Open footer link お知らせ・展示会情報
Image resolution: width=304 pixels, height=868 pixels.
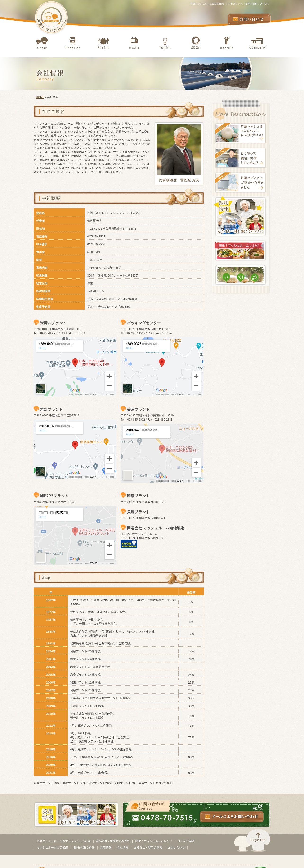tap(148, 847)
